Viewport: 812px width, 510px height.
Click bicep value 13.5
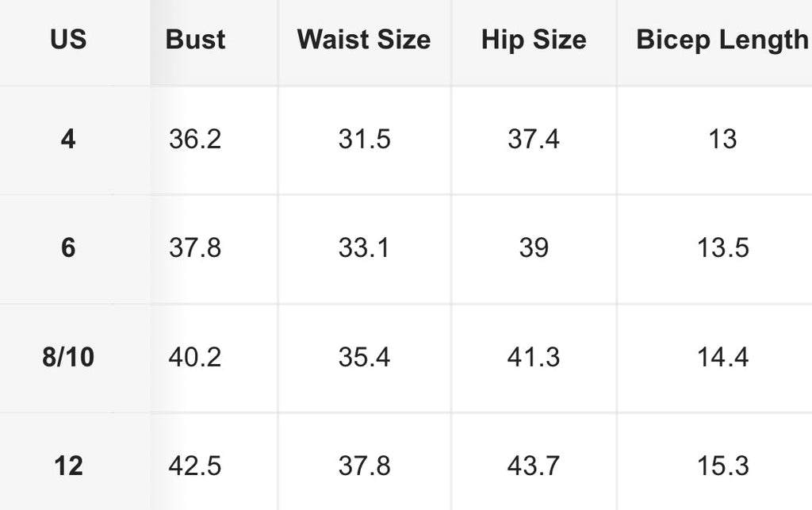(723, 247)
